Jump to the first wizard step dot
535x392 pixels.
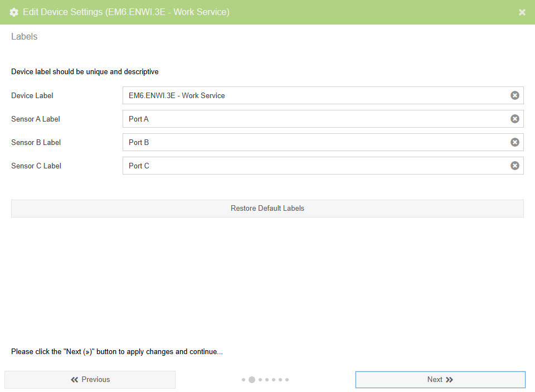(x=244, y=380)
